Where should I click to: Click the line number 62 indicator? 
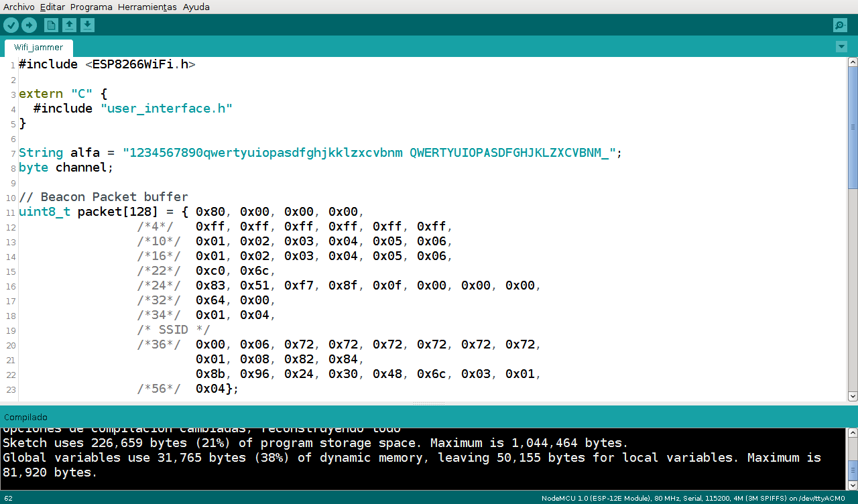pyautogui.click(x=8, y=498)
